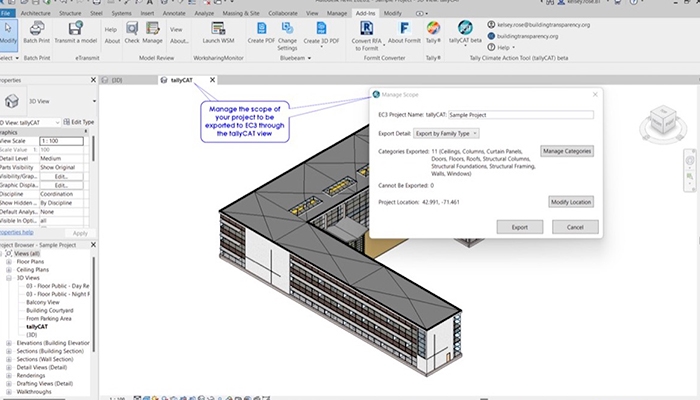Collapse the 3D Views tree node
This screenshot has height=400, width=700.
point(9,279)
